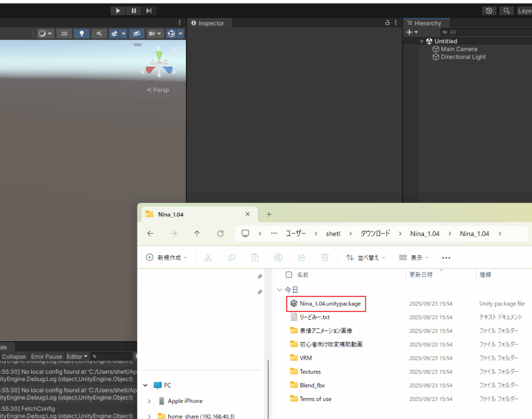Toggle scene lighting with the lightbulb icon
This screenshot has width=532, height=419.
point(81,33)
